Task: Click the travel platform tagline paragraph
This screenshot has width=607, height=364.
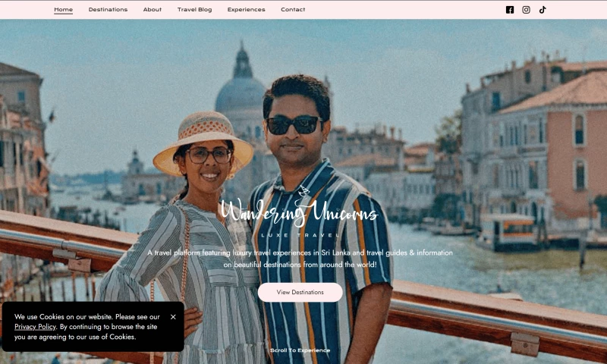Action: click(300, 258)
